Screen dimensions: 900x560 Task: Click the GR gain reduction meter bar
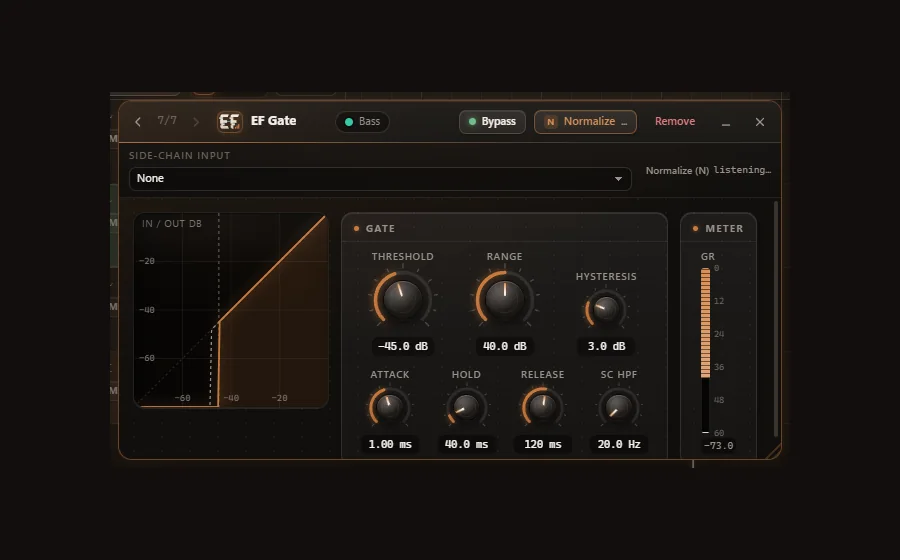(x=705, y=350)
